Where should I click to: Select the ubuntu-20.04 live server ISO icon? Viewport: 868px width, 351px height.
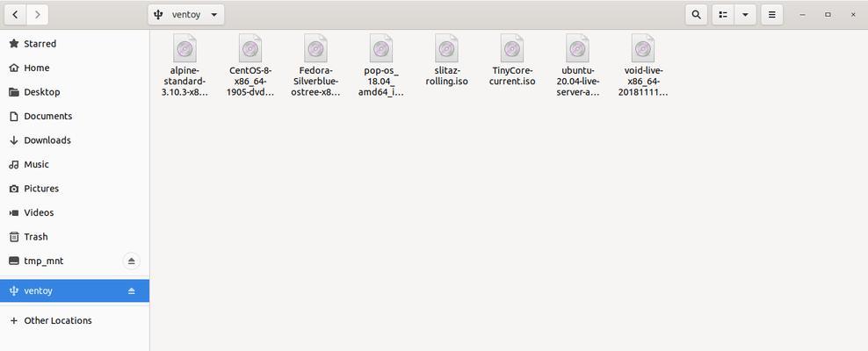[x=577, y=48]
